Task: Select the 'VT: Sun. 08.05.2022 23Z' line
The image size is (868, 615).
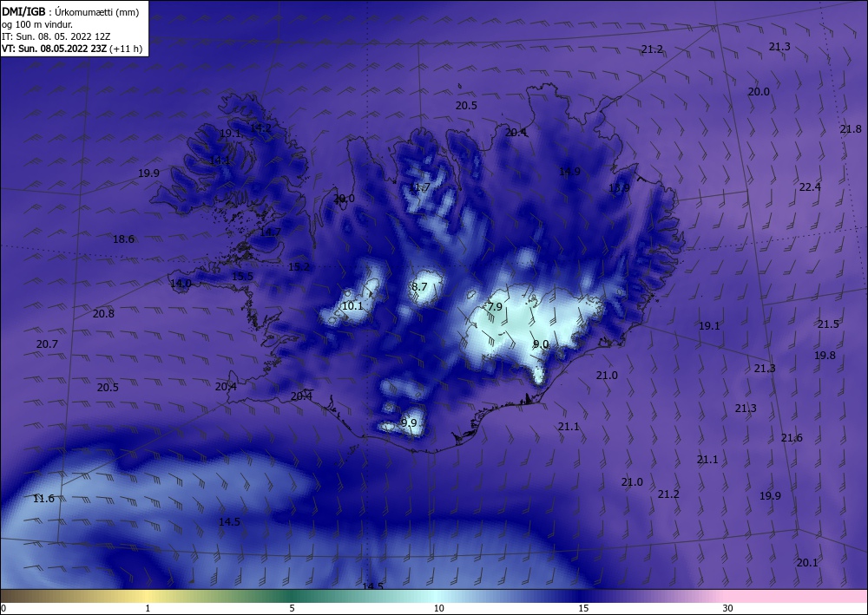Action: click(x=54, y=49)
